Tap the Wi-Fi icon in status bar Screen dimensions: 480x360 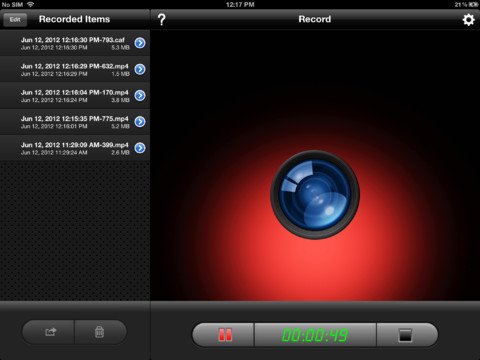(30, 4)
